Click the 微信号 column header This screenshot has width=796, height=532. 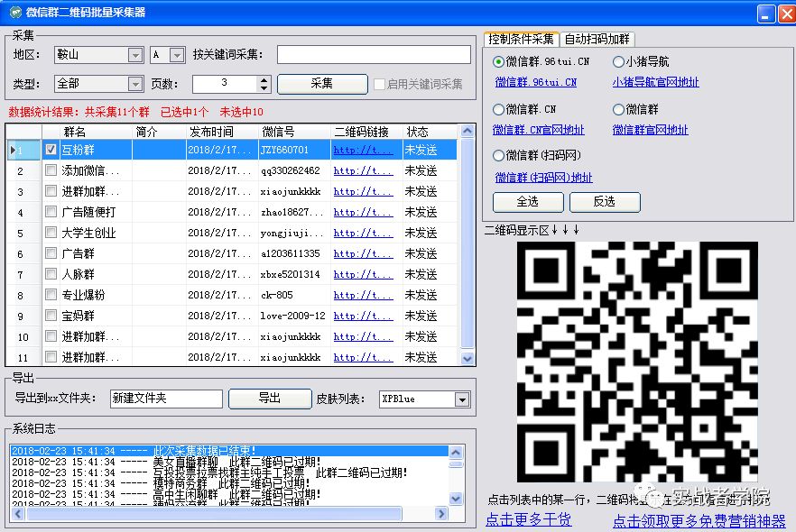point(294,132)
